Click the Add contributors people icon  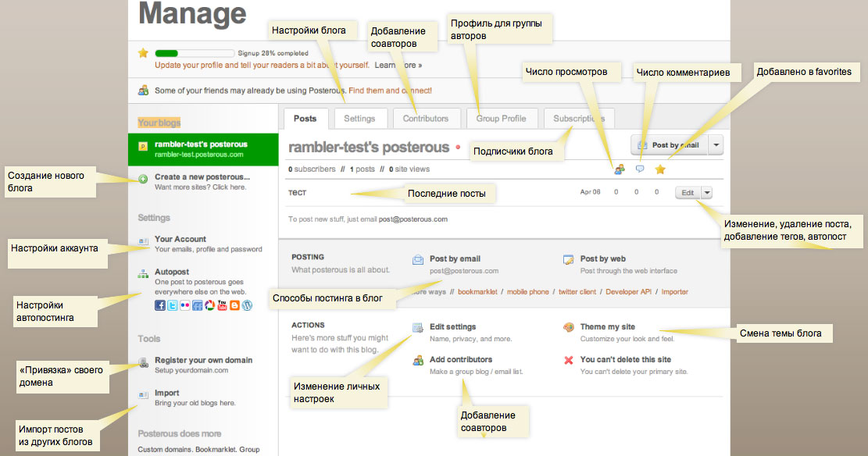point(418,360)
